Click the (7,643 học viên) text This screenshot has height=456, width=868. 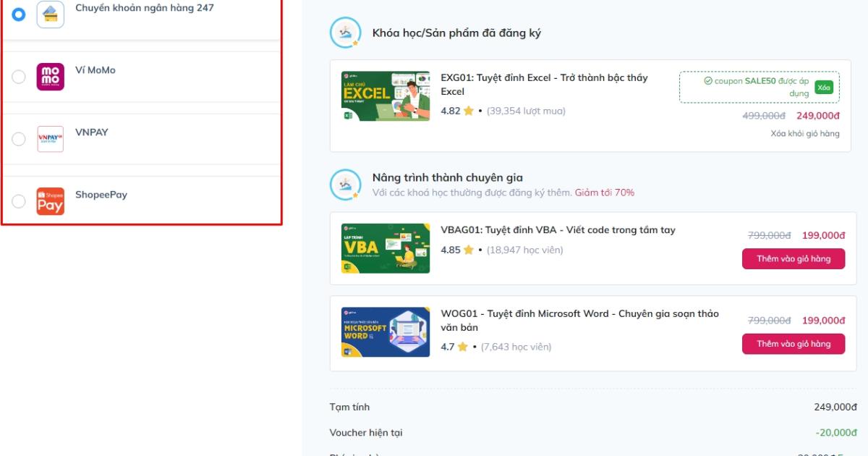(516, 347)
